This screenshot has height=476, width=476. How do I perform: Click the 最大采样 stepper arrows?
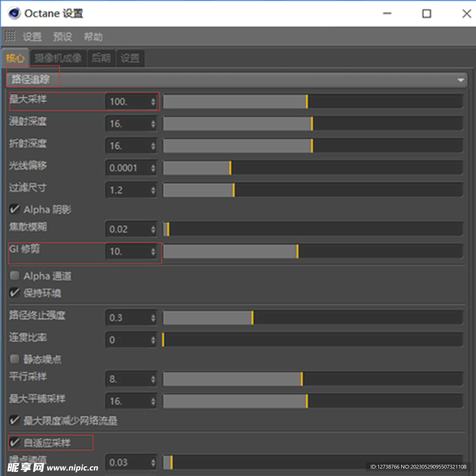point(153,101)
